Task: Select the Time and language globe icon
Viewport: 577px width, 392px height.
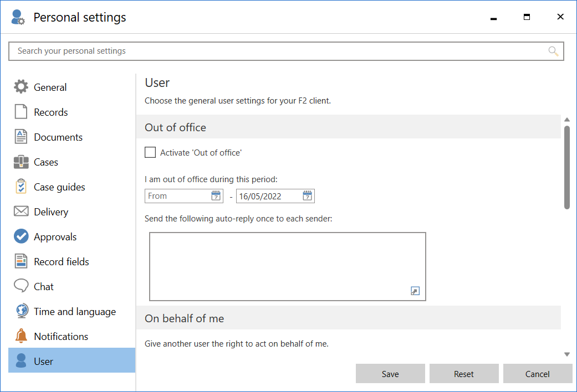Action: [x=22, y=311]
